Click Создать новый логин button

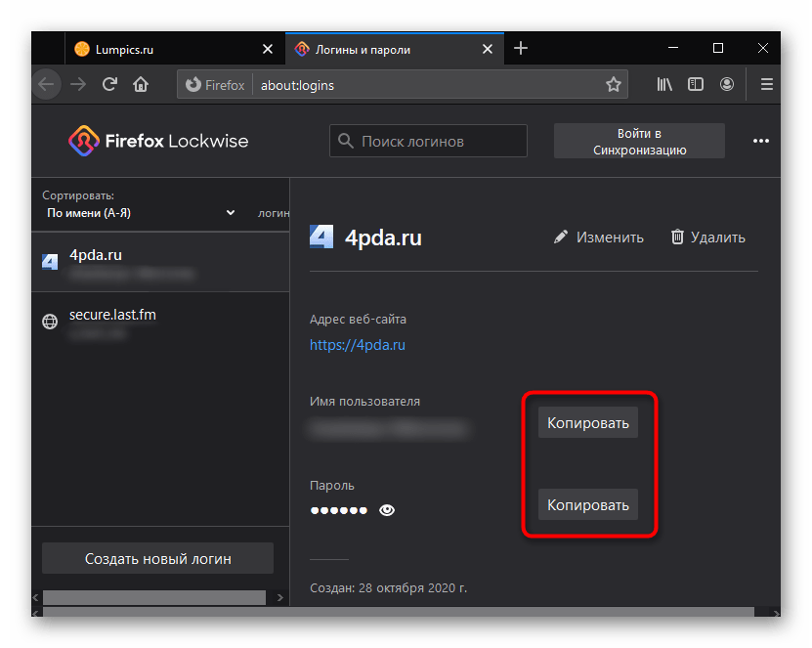(157, 558)
